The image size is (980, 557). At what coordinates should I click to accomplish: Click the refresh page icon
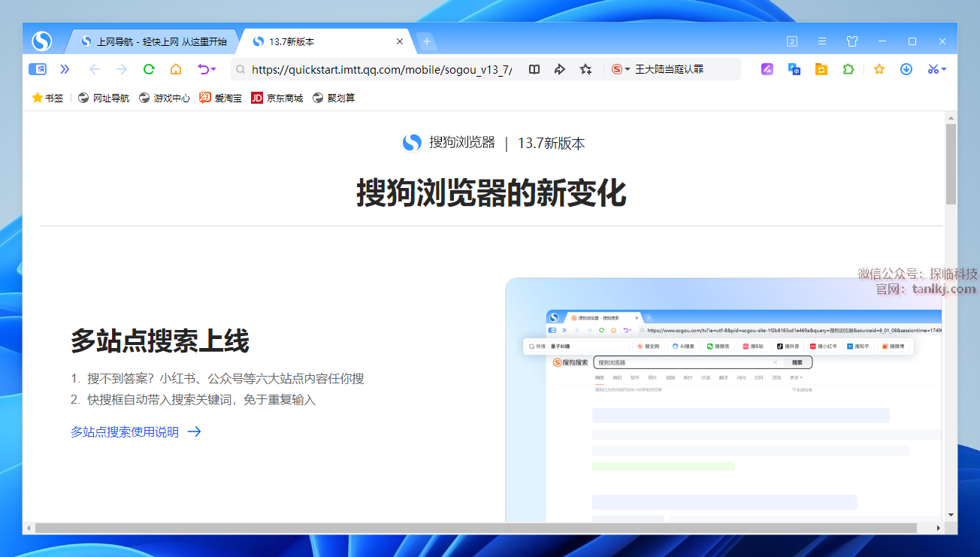point(149,69)
